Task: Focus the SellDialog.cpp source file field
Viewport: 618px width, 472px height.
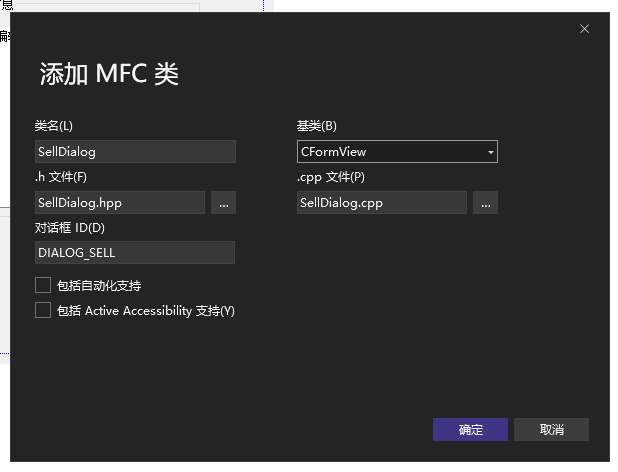Action: 382,203
